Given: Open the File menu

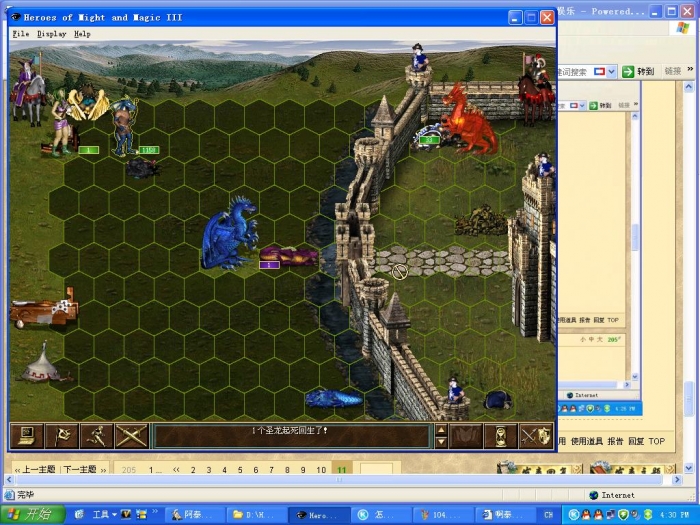Looking at the screenshot, I should click(x=21, y=34).
